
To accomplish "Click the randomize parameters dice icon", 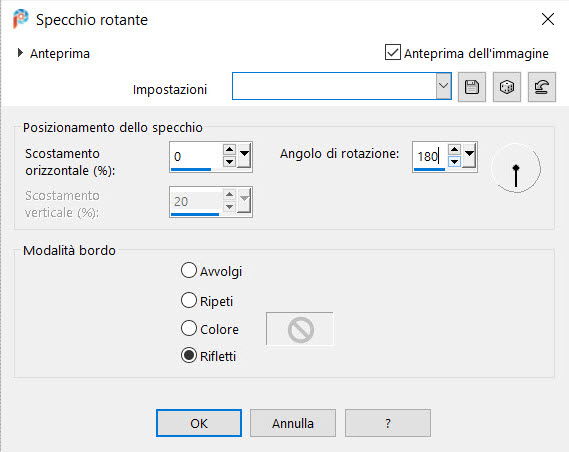I will point(507,87).
